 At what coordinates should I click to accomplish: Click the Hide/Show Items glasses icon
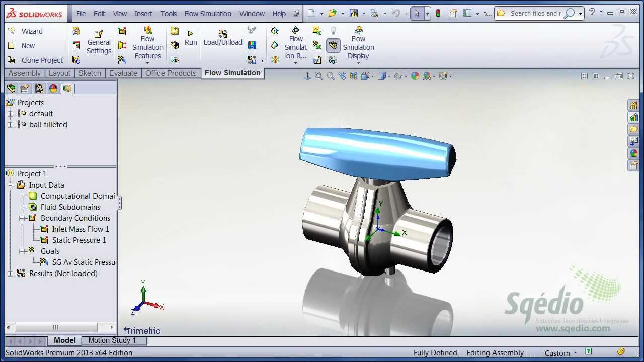pyautogui.click(x=398, y=76)
